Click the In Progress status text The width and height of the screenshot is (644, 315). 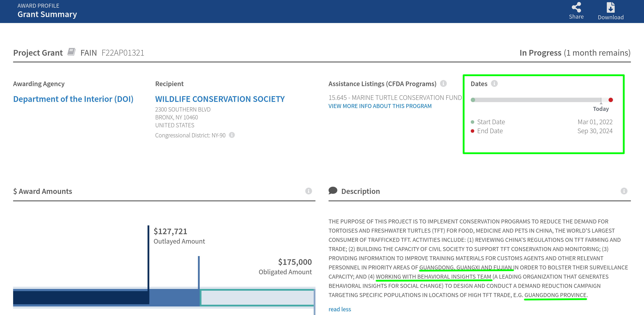click(541, 53)
